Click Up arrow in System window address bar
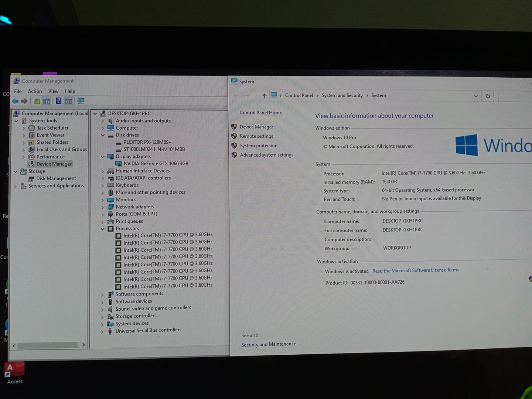532x399 pixels. (x=264, y=96)
